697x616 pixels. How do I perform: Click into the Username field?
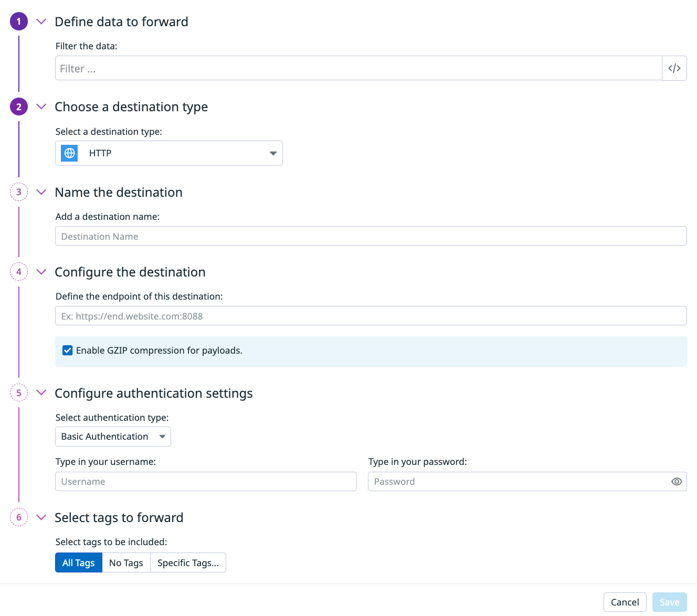(206, 482)
